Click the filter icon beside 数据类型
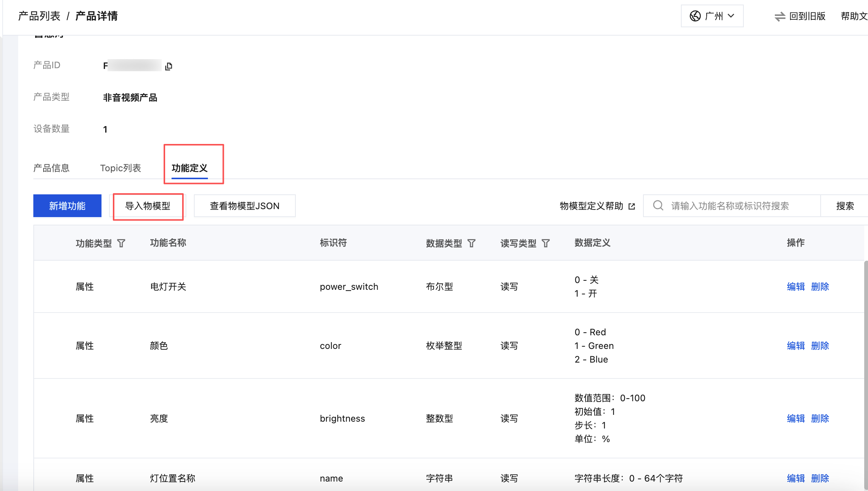The image size is (868, 491). coord(471,243)
